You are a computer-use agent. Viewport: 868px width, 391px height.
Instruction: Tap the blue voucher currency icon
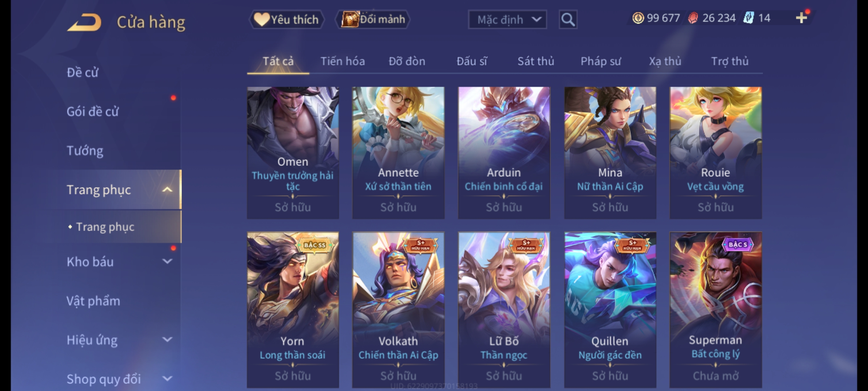[x=748, y=18]
